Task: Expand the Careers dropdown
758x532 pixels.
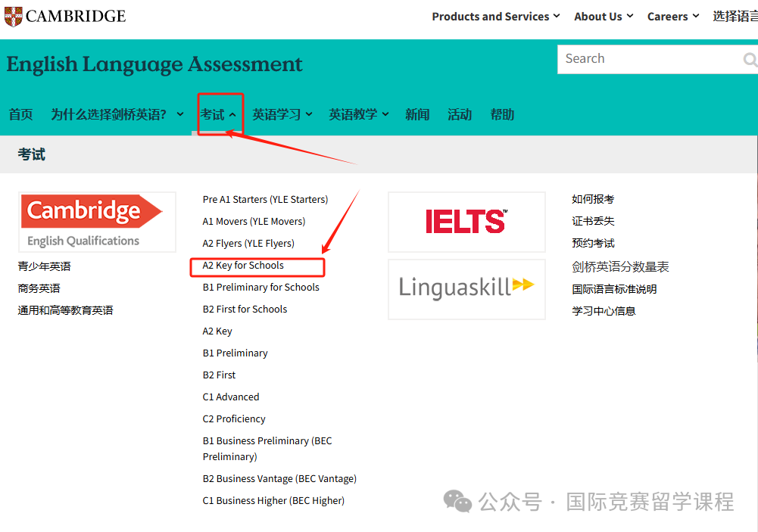Action: [x=672, y=17]
